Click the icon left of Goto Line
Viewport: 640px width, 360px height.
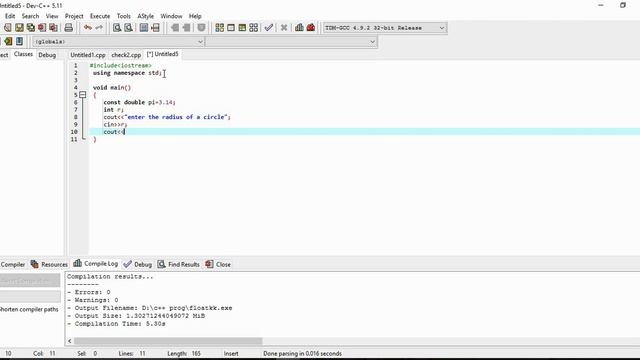[x=144, y=28]
